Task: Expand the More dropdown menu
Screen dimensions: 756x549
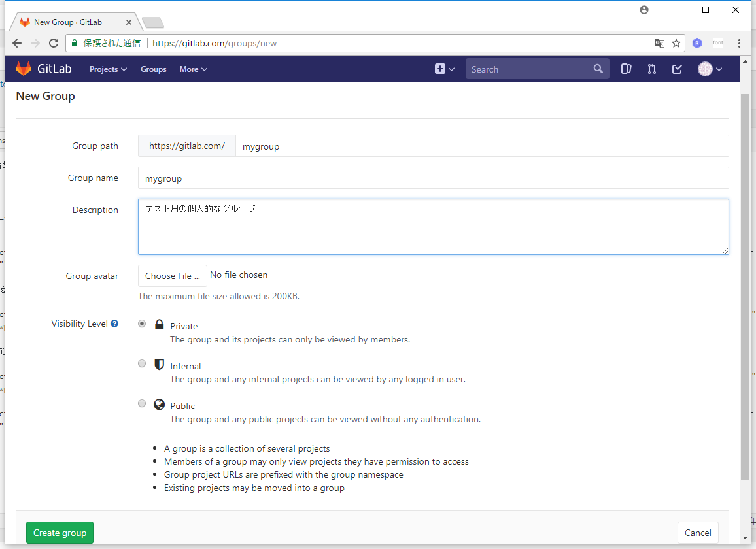Action: pos(193,69)
